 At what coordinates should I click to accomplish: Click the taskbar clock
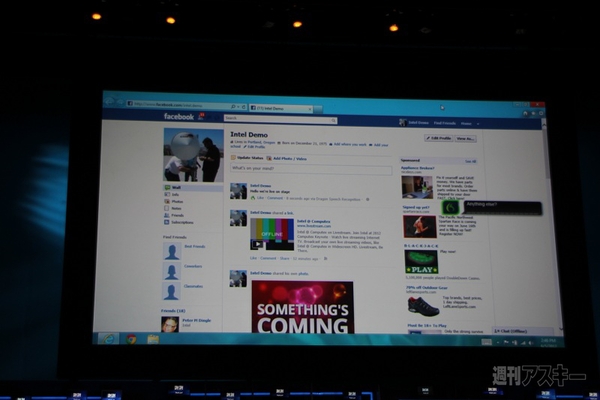548,343
